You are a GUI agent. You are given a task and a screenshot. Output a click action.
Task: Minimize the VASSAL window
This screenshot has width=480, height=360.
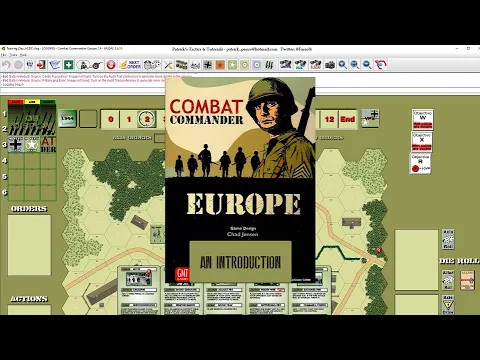pos(456,48)
